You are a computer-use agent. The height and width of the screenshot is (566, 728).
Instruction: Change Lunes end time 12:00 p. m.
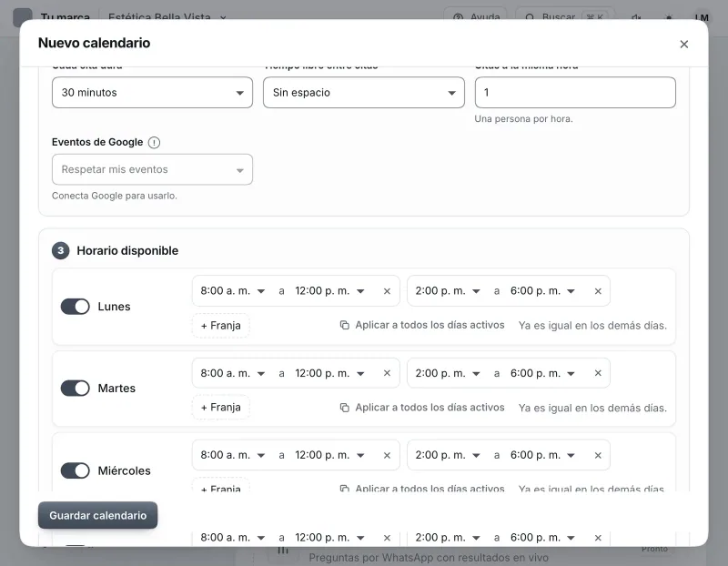[329, 291]
